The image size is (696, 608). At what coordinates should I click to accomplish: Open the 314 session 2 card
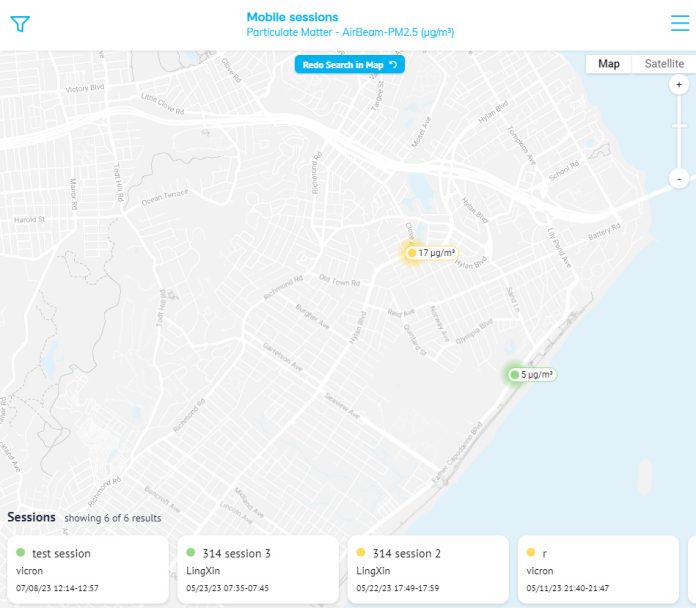428,570
